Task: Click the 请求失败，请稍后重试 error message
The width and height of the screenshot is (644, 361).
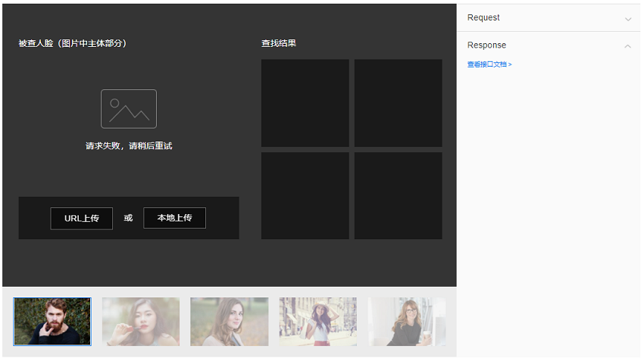Action: [129, 146]
